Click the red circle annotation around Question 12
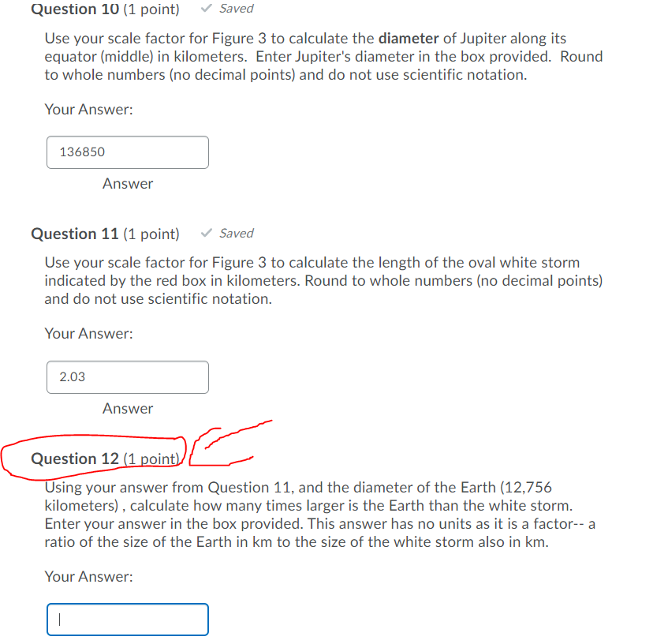653x644 pixels. [x=95, y=436]
